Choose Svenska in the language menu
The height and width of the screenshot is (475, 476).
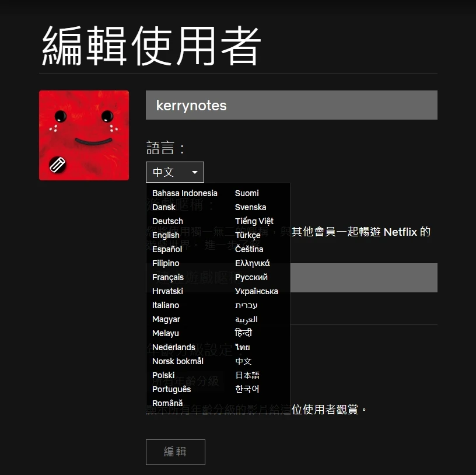pyautogui.click(x=250, y=207)
